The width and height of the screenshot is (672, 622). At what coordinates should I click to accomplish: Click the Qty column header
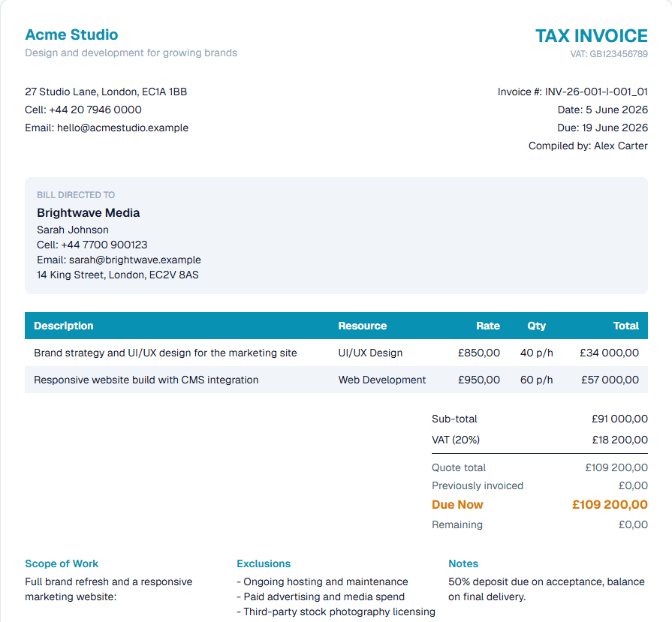point(537,326)
